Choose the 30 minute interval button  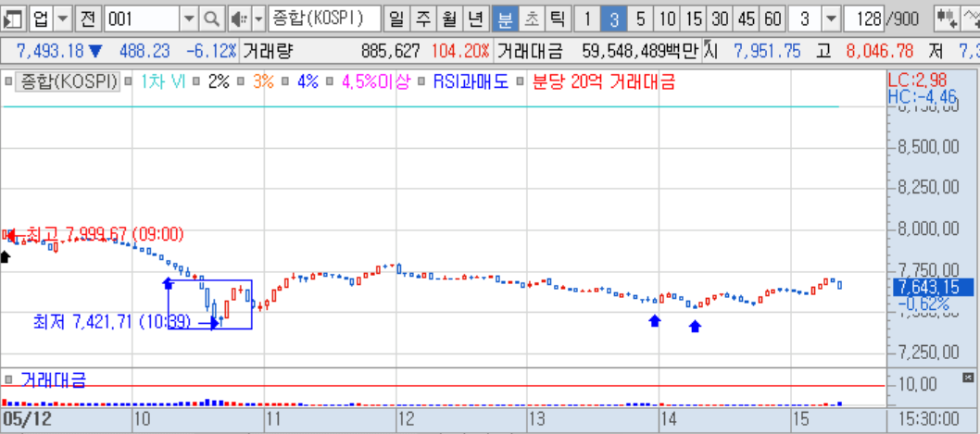720,19
